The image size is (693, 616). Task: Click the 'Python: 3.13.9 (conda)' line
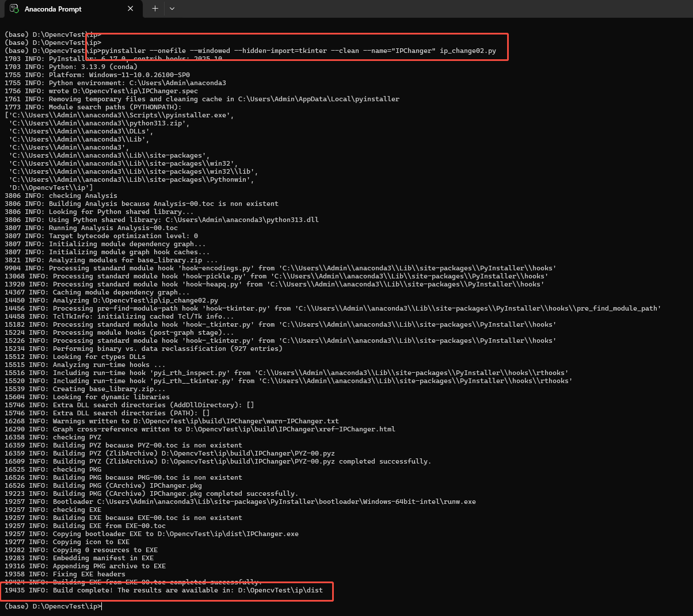[71, 67]
